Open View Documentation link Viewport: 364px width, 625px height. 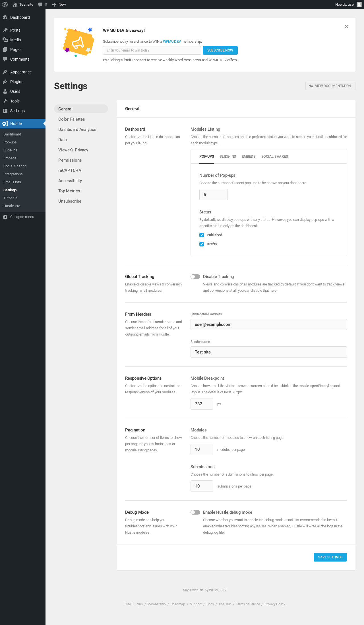click(x=330, y=86)
